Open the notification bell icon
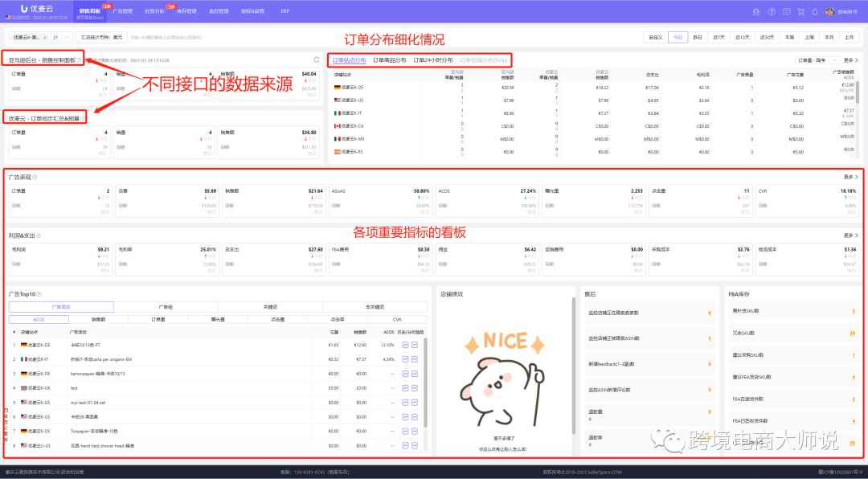Screen dimensions: 868x479 tap(815, 11)
